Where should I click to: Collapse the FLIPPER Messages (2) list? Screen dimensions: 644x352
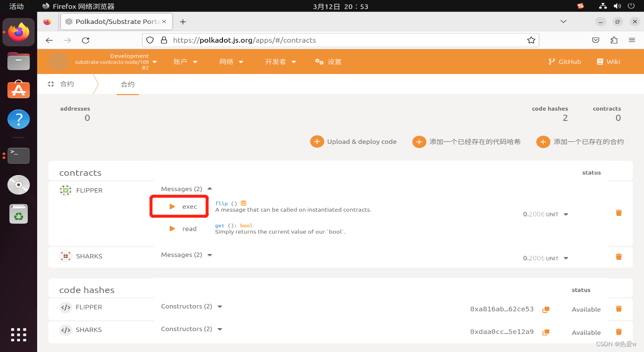(x=187, y=189)
